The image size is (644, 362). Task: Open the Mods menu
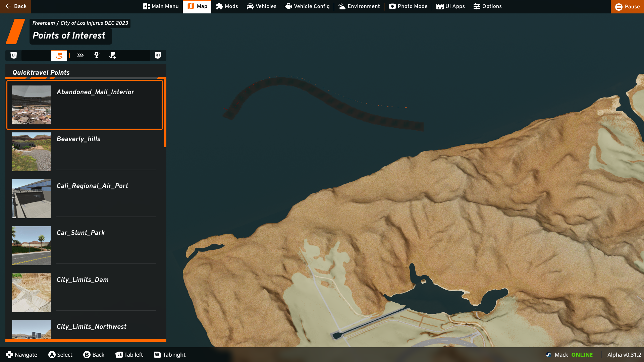coord(227,6)
